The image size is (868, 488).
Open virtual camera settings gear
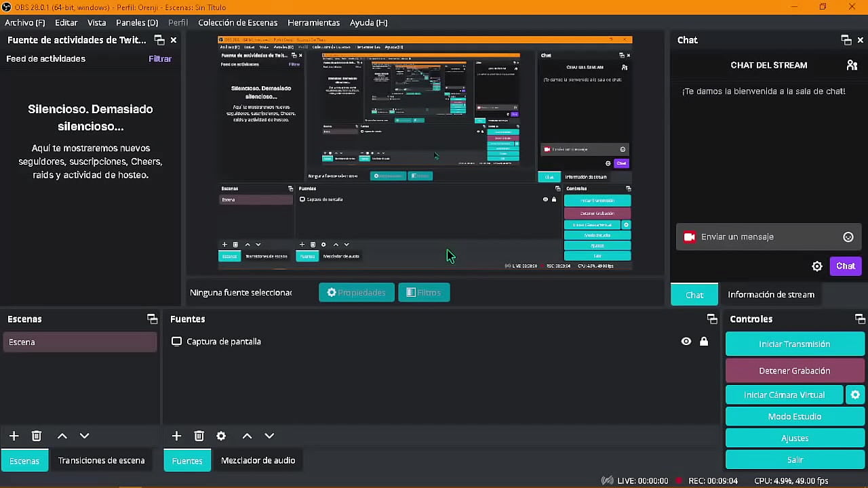[855, 394]
